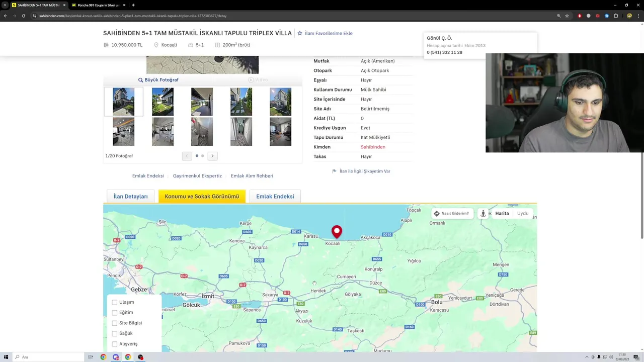This screenshot has height=362, width=644.
Task: Click the street view pegman icon
Action: pyautogui.click(x=483, y=213)
